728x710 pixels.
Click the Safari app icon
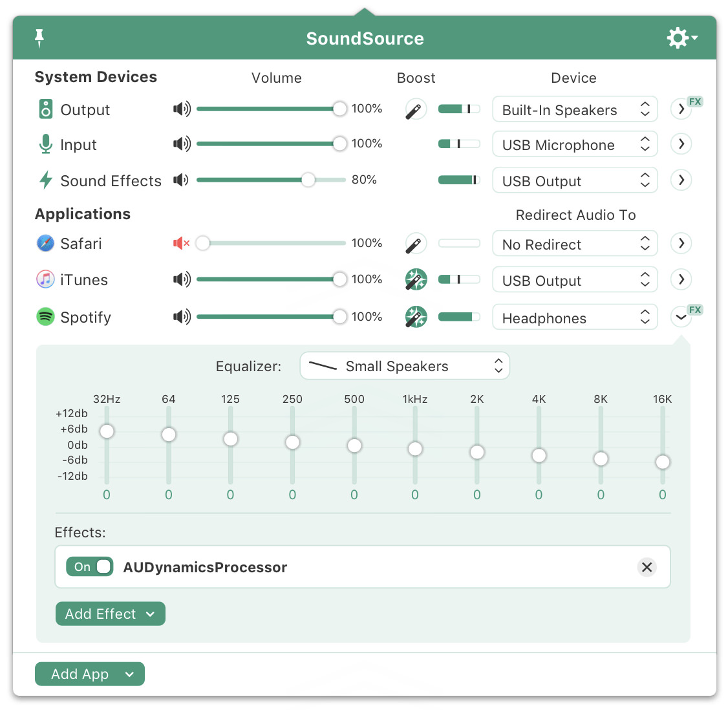click(x=45, y=243)
